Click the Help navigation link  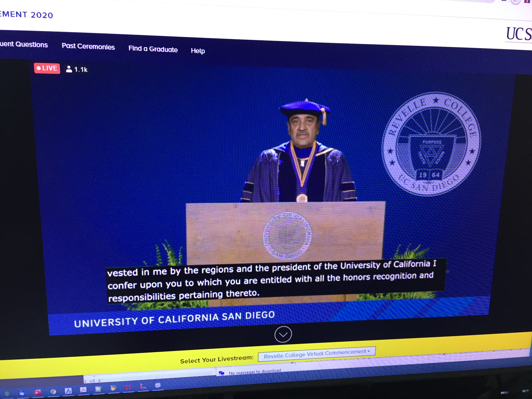point(198,51)
